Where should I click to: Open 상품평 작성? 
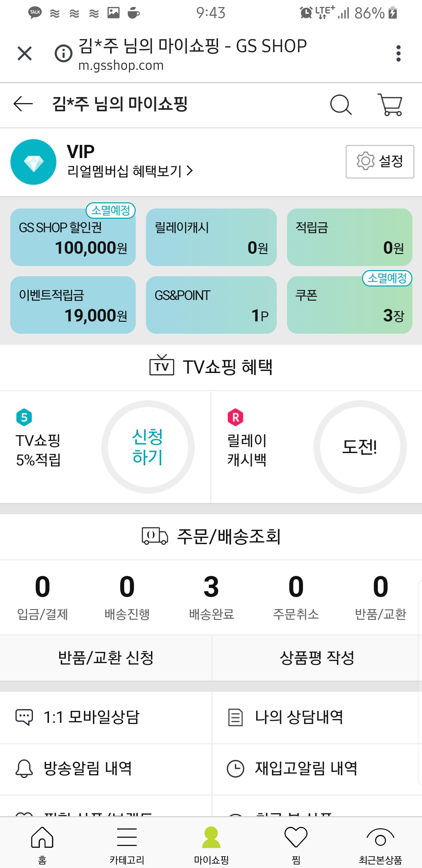(316, 658)
